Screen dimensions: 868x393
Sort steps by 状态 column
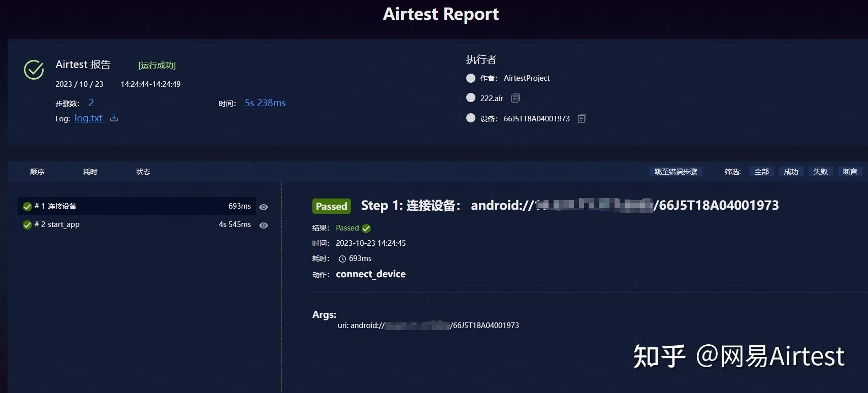click(x=143, y=172)
